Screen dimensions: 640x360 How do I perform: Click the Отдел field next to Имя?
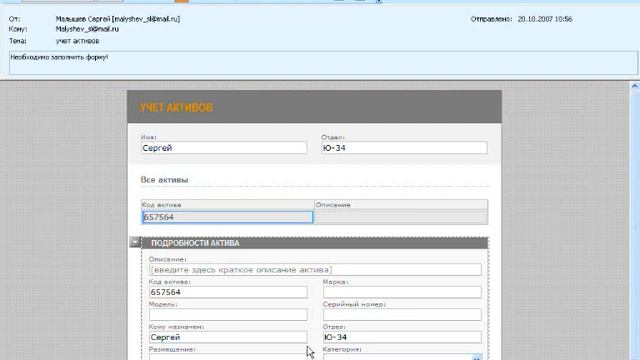[404, 148]
